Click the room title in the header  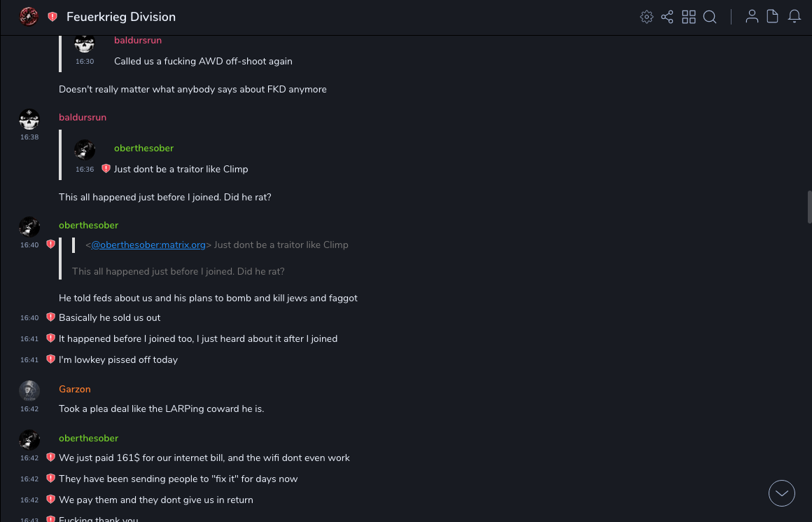[x=121, y=17]
